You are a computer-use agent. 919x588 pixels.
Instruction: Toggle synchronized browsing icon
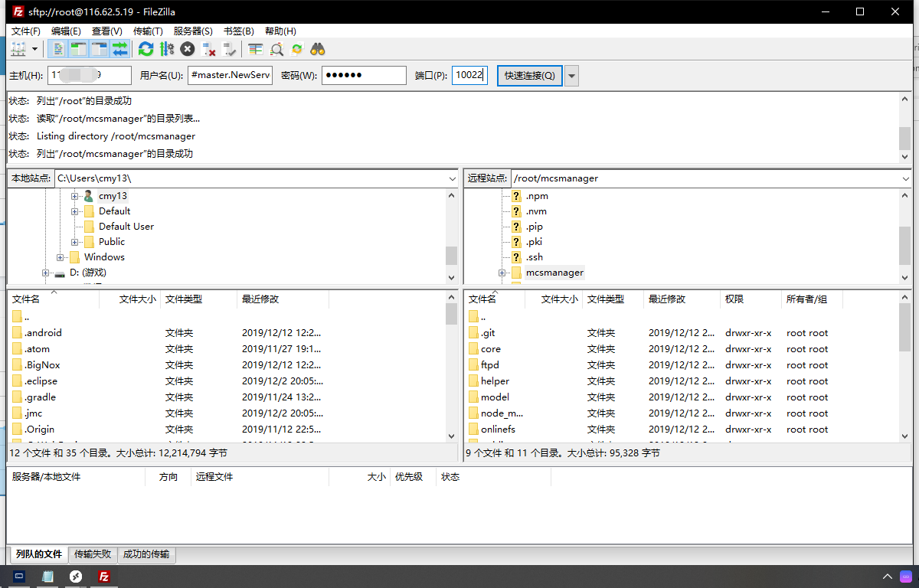coord(297,49)
